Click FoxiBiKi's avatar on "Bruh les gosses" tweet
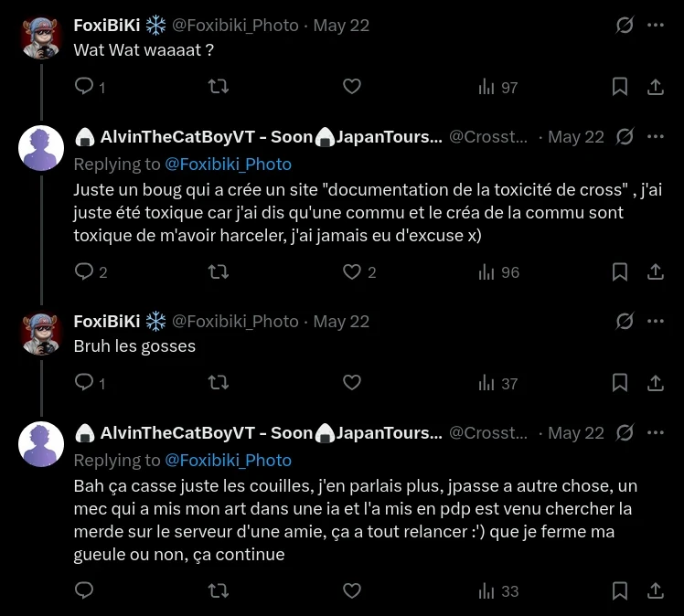 point(41,333)
